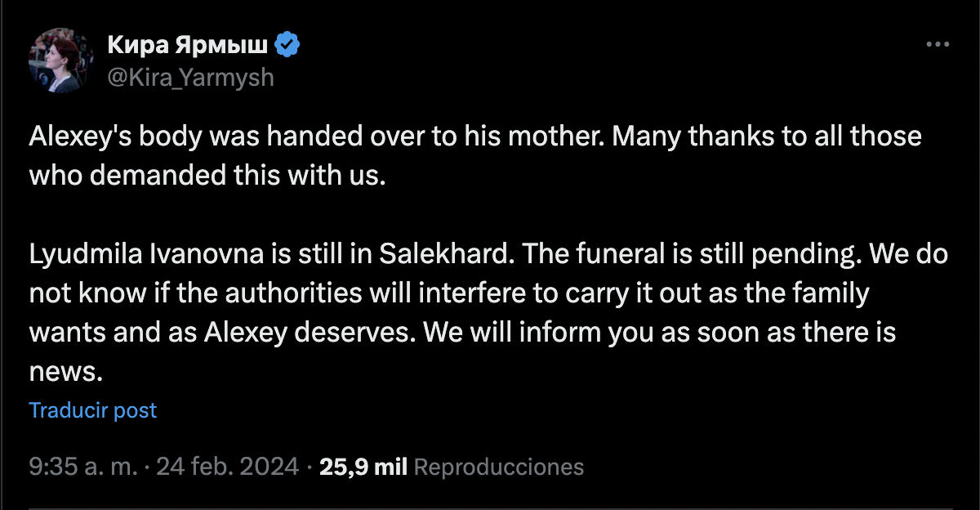Click the name Lyudmila Ivanovna in the tweet

click(x=146, y=254)
